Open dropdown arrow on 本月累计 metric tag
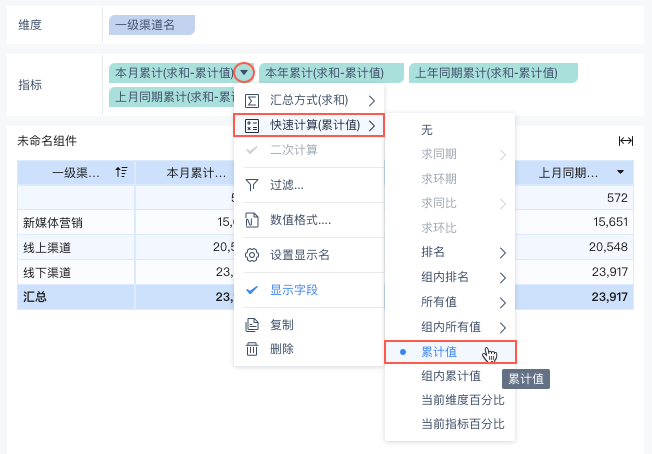Image resolution: width=652 pixels, height=454 pixels. pos(244,73)
